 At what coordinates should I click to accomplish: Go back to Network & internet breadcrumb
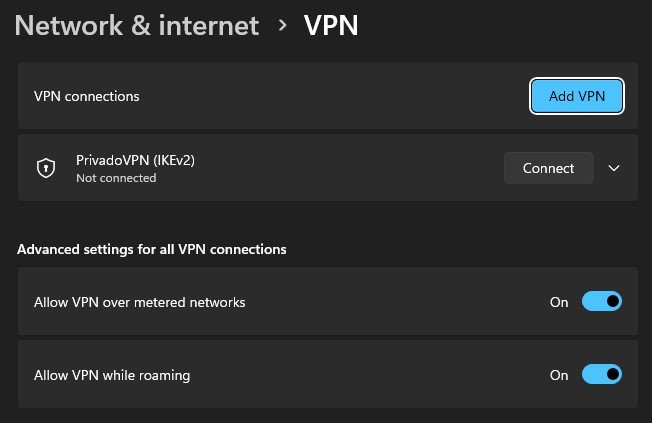[x=136, y=26]
